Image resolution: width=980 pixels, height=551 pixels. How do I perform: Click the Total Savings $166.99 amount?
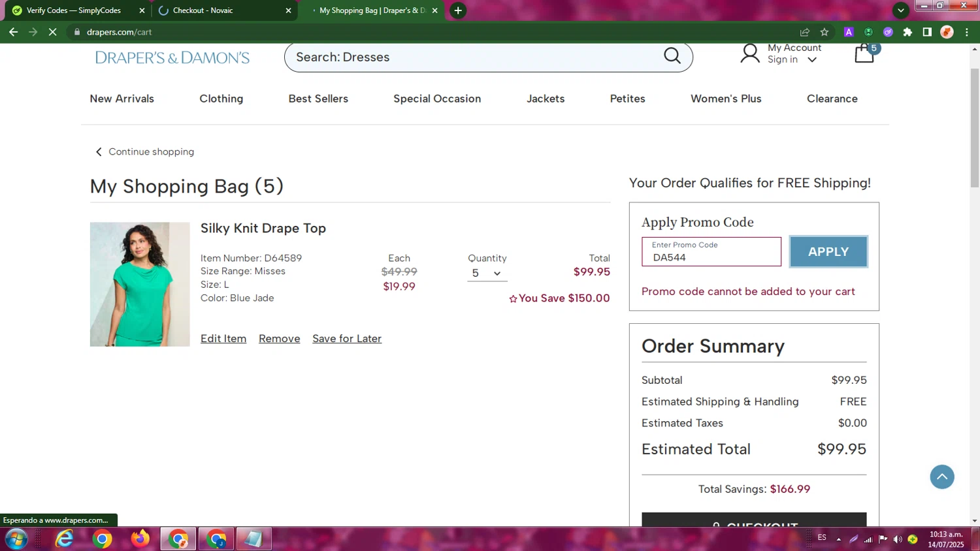pyautogui.click(x=790, y=489)
